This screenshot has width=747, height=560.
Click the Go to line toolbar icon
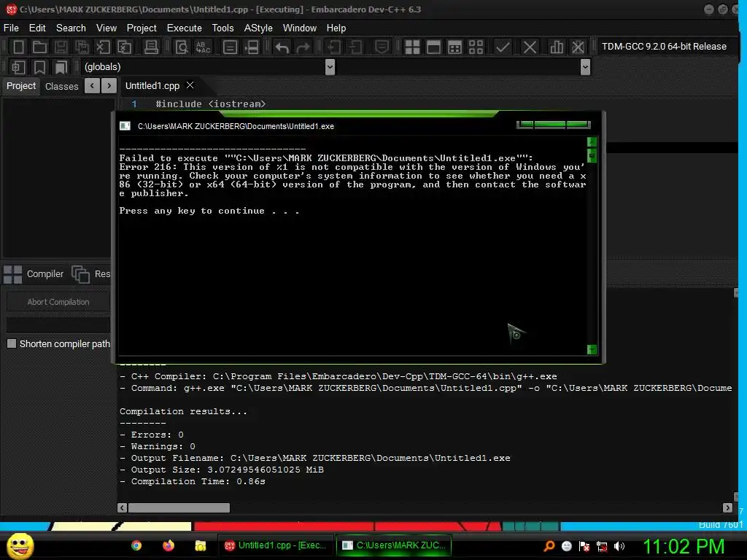(230, 47)
